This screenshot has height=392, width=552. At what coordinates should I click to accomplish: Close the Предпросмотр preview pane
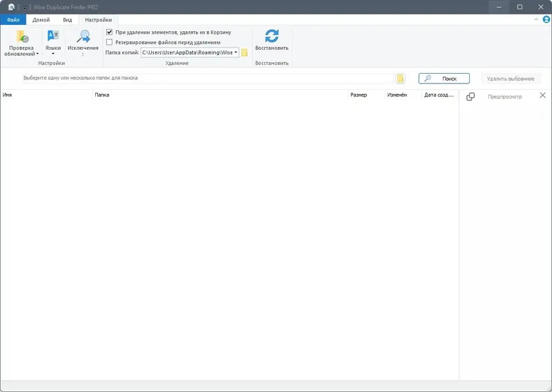point(542,95)
